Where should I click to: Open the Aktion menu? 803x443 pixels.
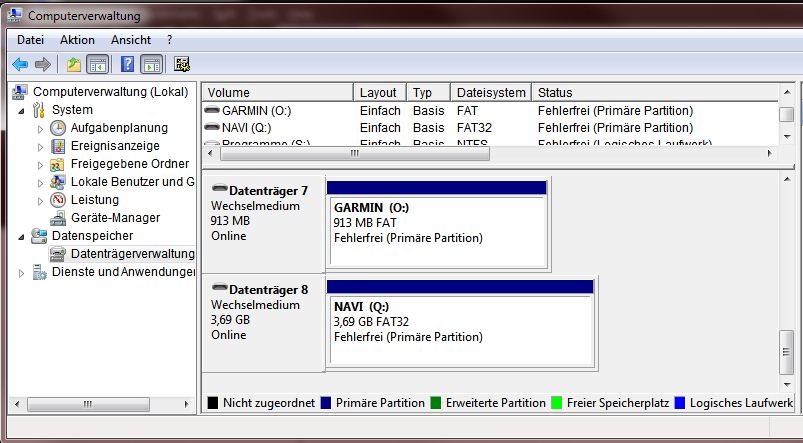[77, 40]
